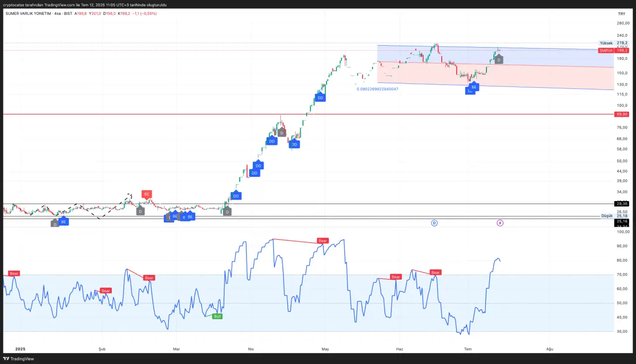Click the SUMER VARLIK YONETIM symbol title
Image resolution: width=636 pixels, height=364 pixels.
pyautogui.click(x=27, y=13)
